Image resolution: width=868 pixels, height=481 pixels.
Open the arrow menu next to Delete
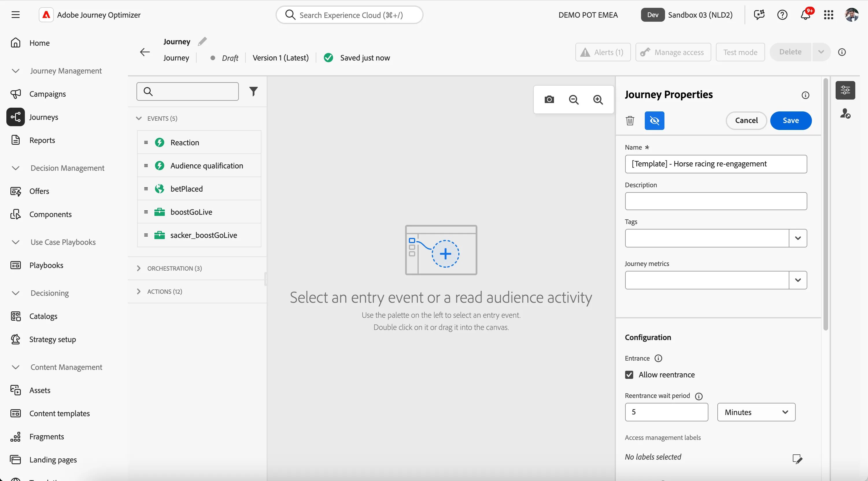(821, 52)
